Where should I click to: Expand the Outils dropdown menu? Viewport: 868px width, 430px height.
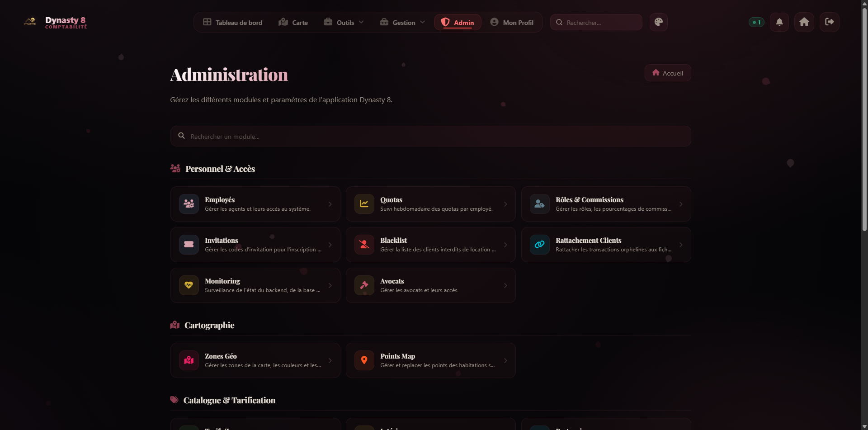[x=344, y=23]
